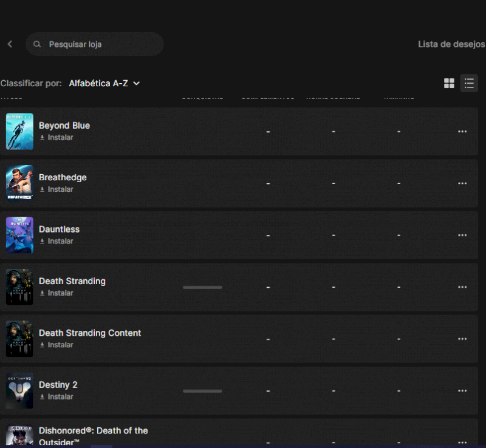Viewport: 486px width, 448px height.
Task: Open three-dots menu for Destiny 2
Action: point(462,390)
